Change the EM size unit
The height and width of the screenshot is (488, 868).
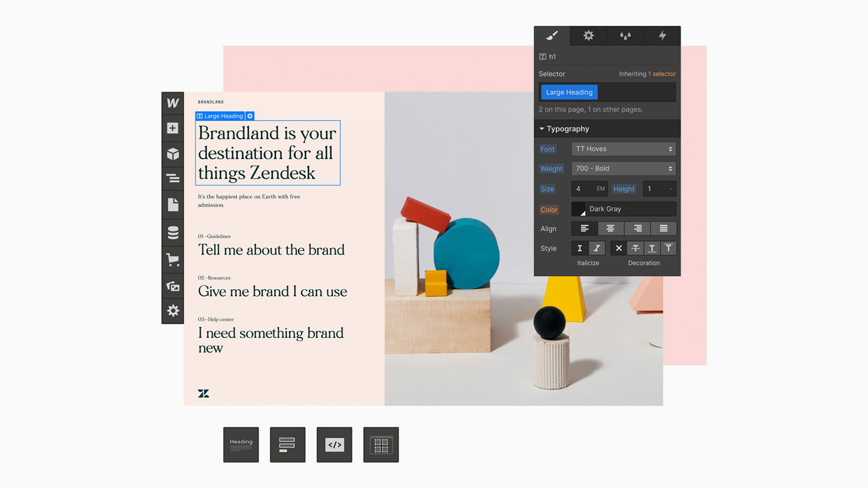pyautogui.click(x=600, y=189)
